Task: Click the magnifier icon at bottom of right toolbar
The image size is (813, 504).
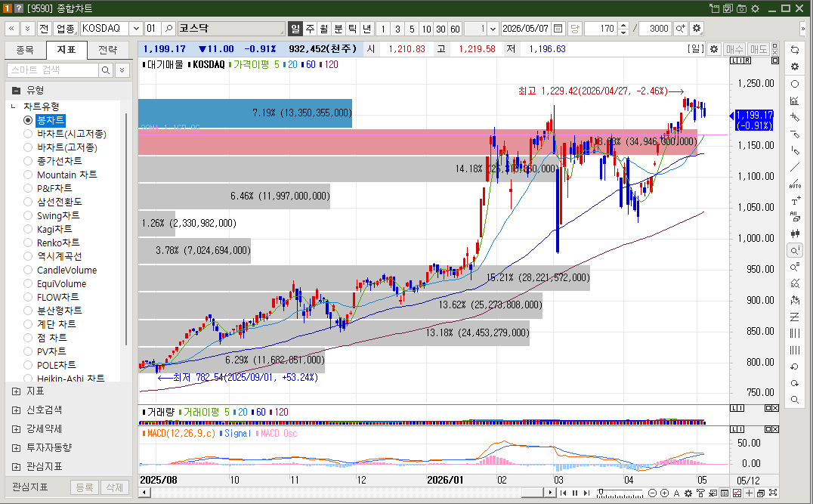Action: (794, 400)
